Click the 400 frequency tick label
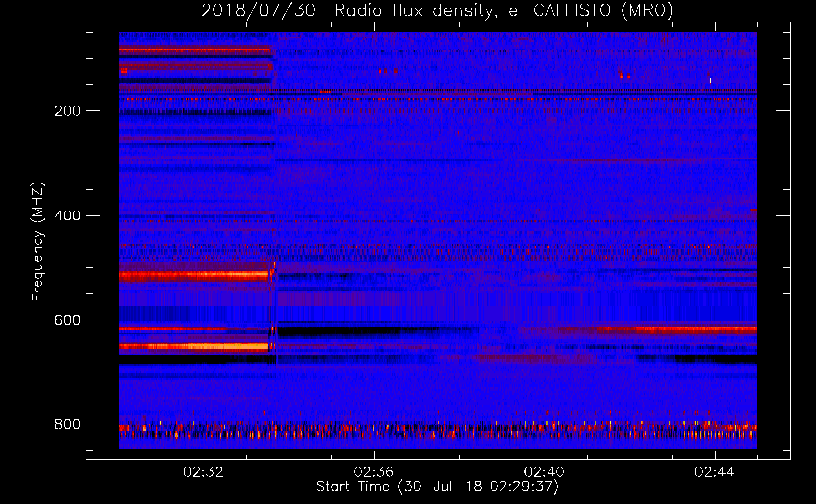 point(68,216)
